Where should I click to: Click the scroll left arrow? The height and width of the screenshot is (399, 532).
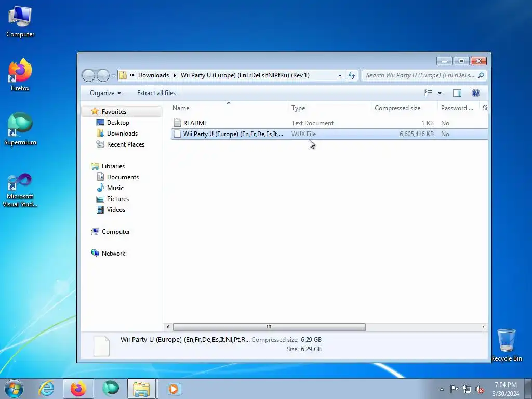[168, 327]
